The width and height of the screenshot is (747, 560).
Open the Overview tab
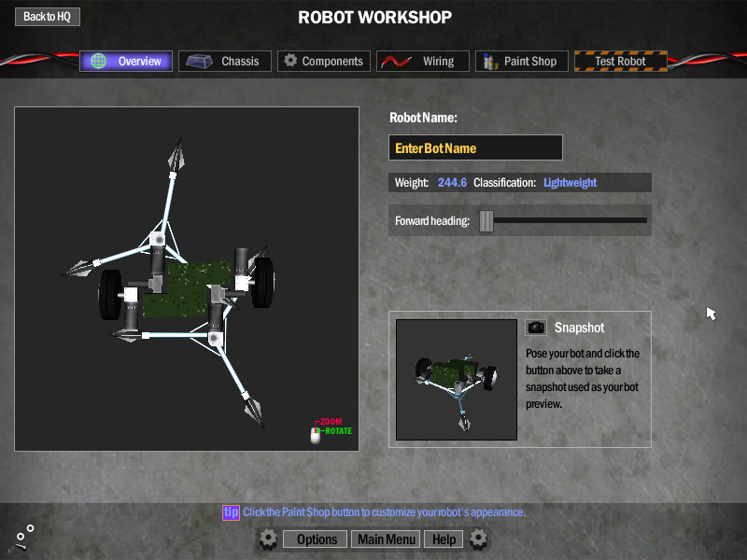(x=126, y=61)
